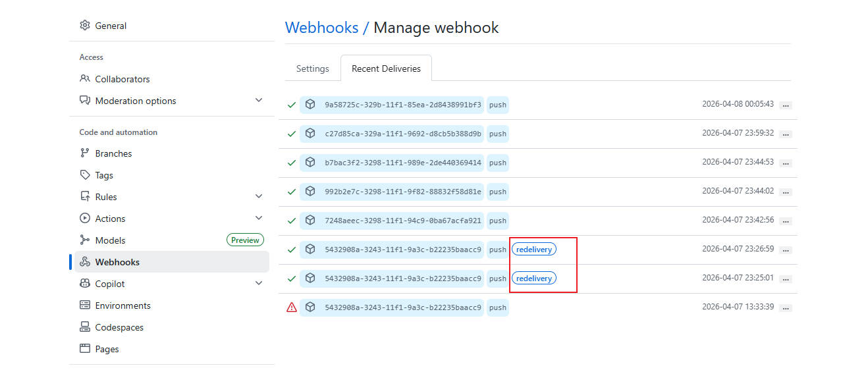Click the Codespaces icon in sidebar
This screenshot has width=868, height=370.
84,327
